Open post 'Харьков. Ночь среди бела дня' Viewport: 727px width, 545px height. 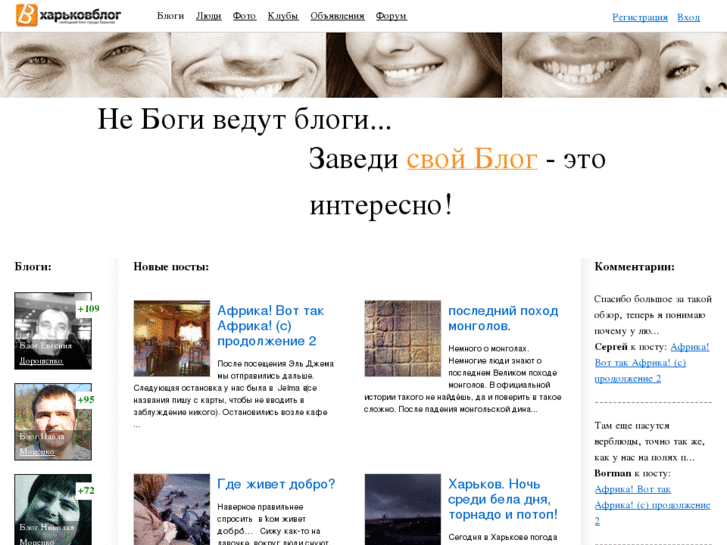503,499
